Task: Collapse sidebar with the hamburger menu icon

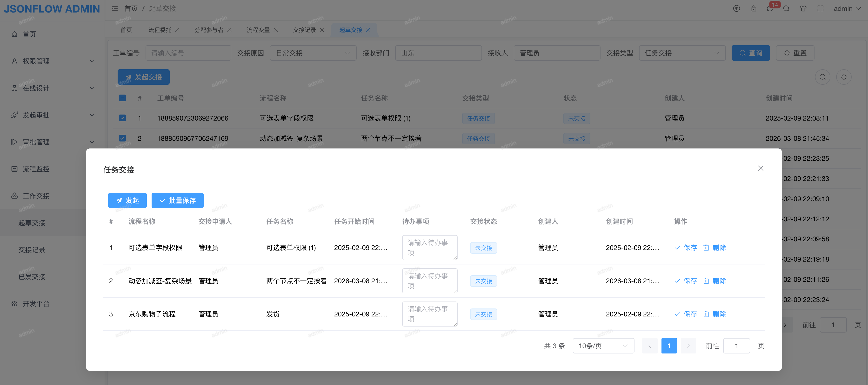Action: 114,9
